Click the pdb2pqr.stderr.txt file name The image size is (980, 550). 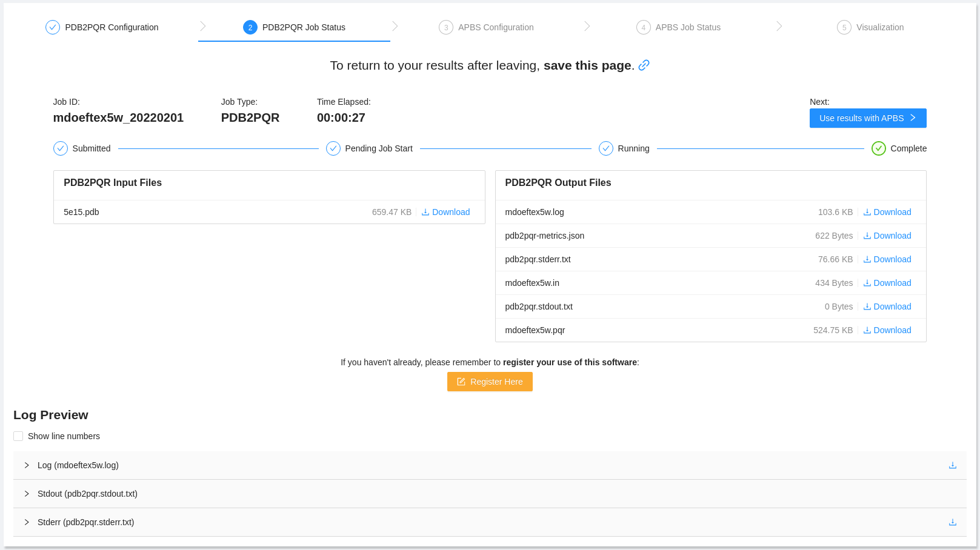[538, 259]
